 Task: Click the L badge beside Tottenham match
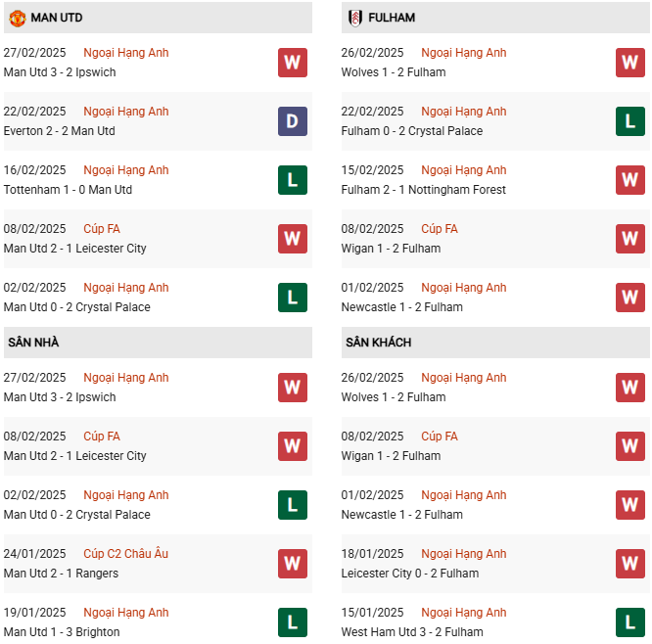click(292, 180)
